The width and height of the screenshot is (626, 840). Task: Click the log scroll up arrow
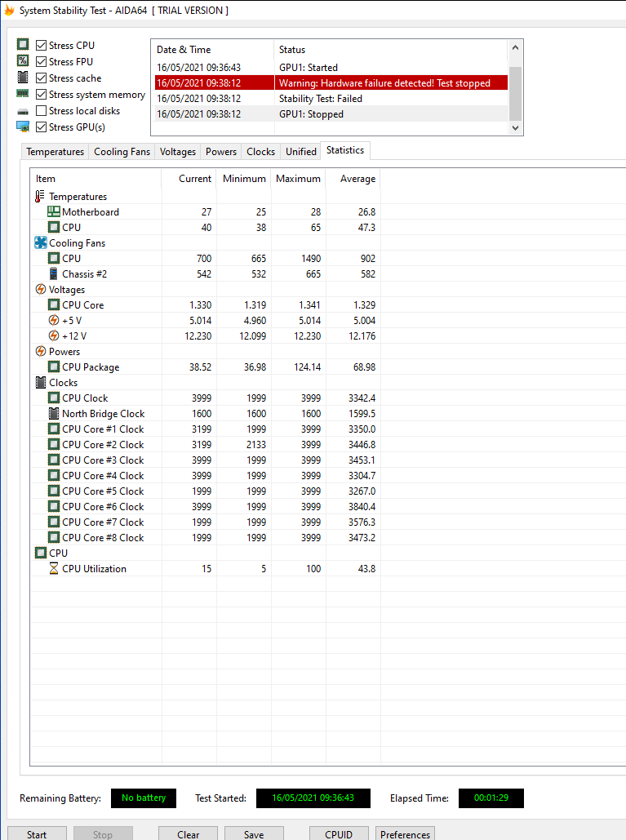[515, 47]
